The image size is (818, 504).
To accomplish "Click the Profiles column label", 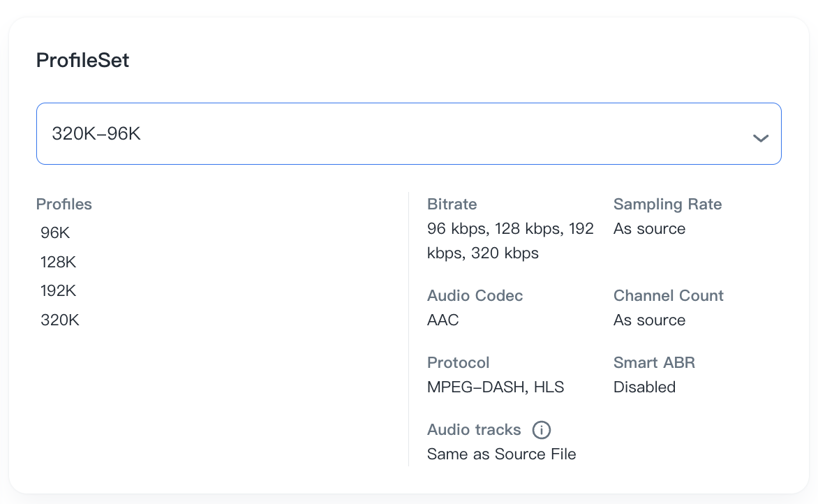I will click(64, 205).
